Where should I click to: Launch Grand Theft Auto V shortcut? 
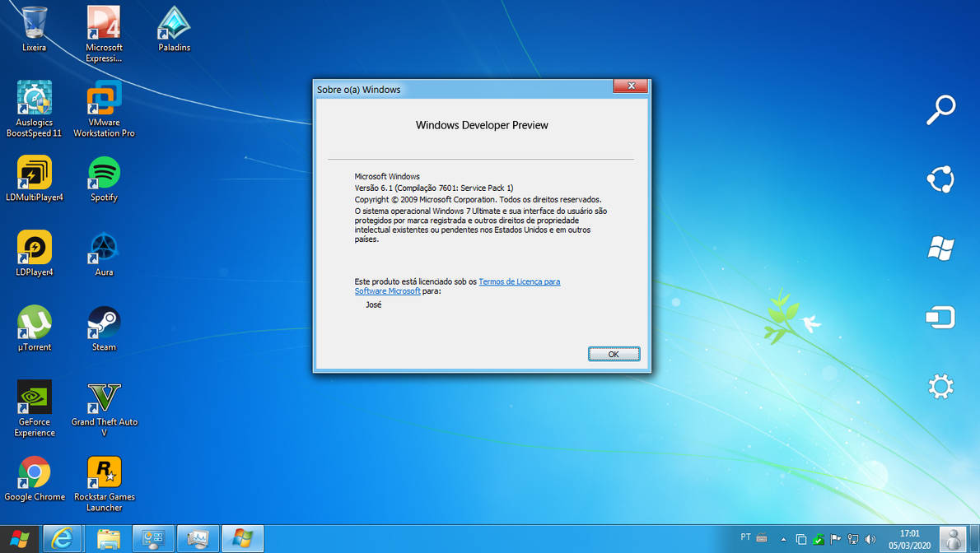[104, 409]
